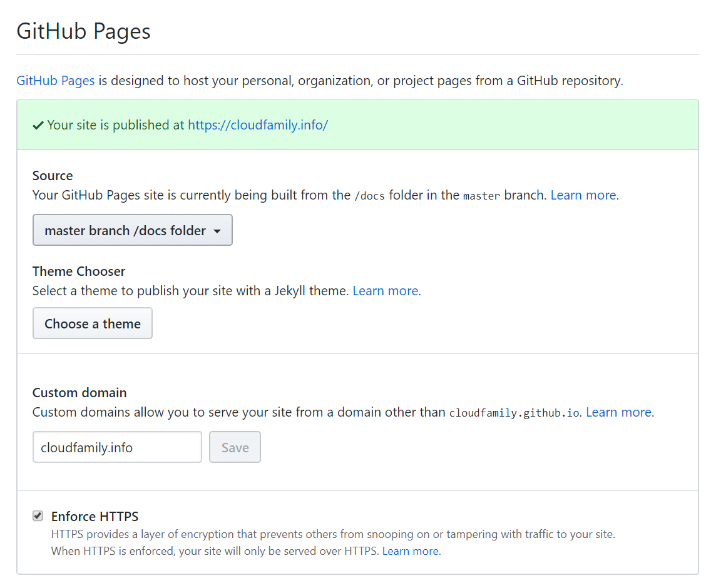Image resolution: width=716 pixels, height=588 pixels.
Task: Click the Theme Chooser heading
Action: point(78,271)
